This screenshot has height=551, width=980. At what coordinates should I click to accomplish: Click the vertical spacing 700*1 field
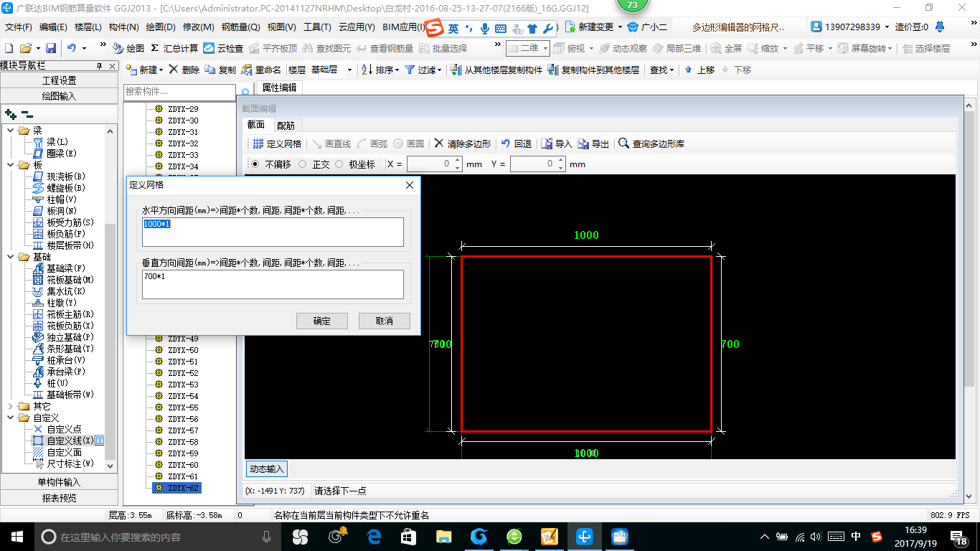pyautogui.click(x=273, y=284)
